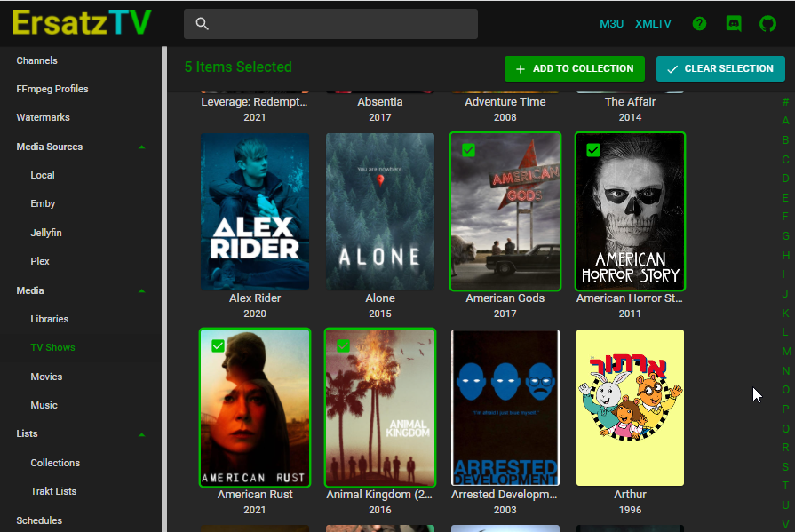Open the Discord icon link
Image resolution: width=795 pixels, height=532 pixels.
pos(734,24)
